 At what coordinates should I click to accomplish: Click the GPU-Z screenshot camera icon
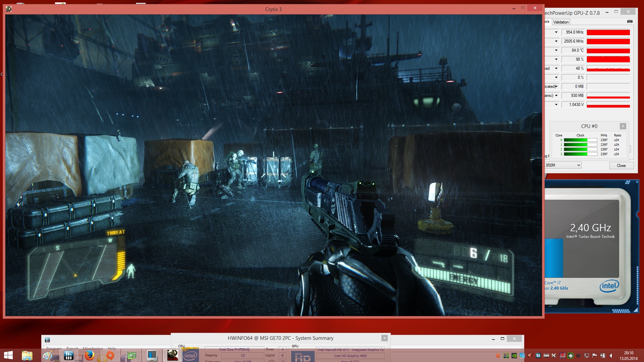pyautogui.click(x=630, y=21)
